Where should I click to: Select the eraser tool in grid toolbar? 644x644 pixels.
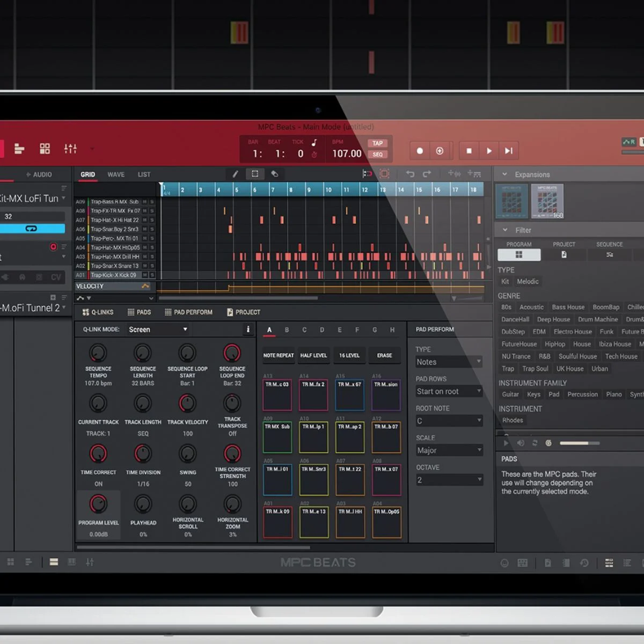274,174
